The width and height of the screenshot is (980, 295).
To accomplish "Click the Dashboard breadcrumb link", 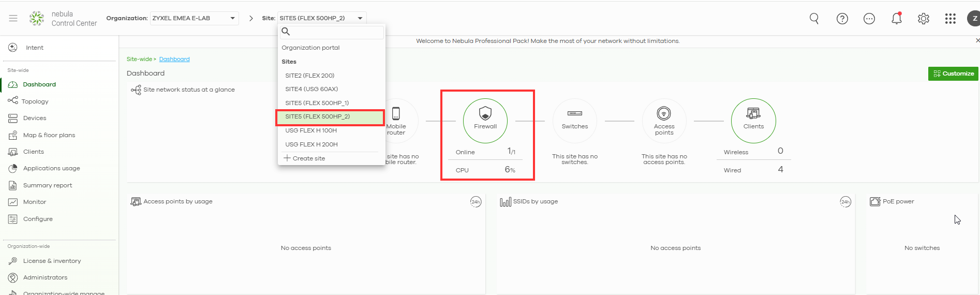I will [x=174, y=59].
